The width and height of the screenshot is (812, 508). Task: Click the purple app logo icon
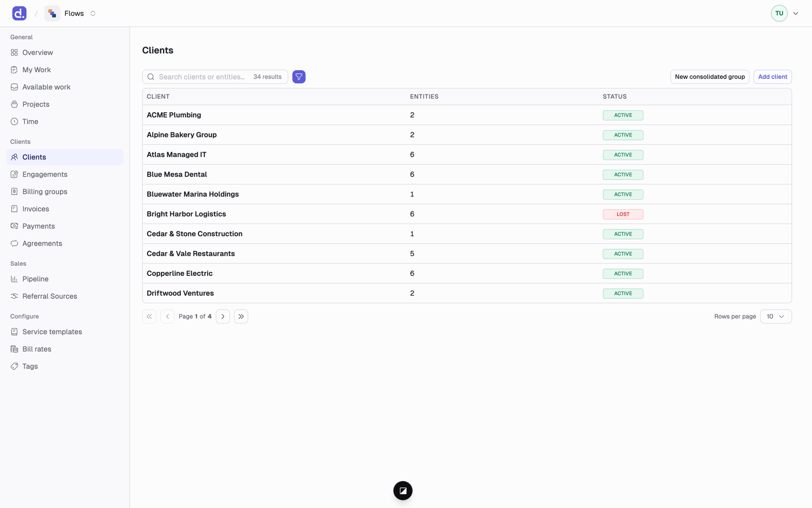coord(19,13)
